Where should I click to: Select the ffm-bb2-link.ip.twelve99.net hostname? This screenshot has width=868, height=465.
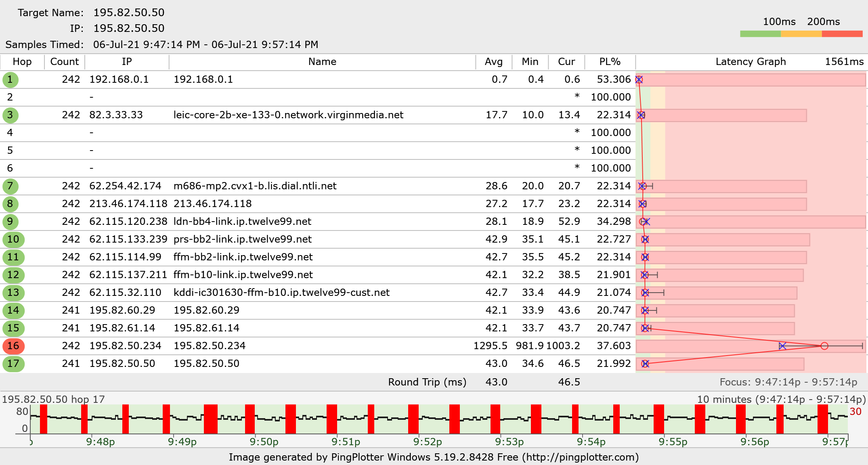[243, 257]
